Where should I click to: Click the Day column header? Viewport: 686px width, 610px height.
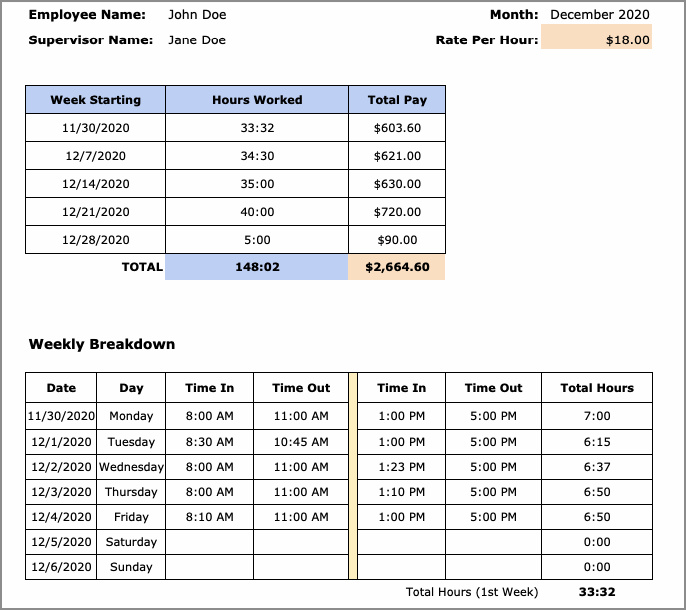(x=131, y=388)
